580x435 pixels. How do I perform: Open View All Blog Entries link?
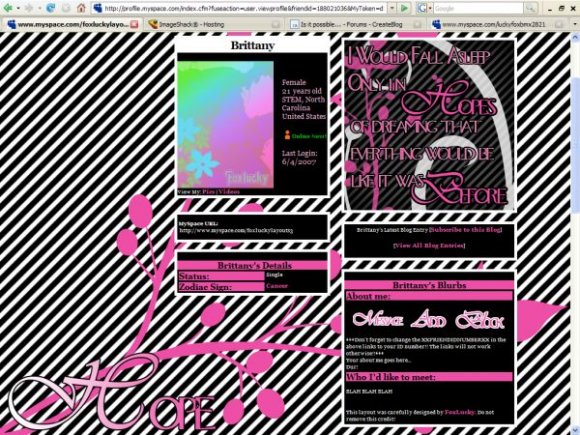(x=429, y=245)
